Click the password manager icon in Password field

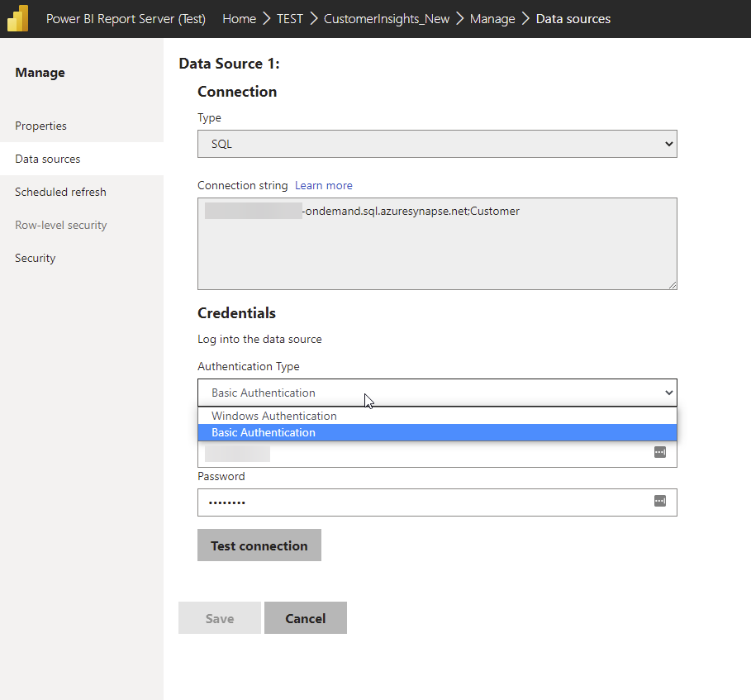(x=659, y=501)
